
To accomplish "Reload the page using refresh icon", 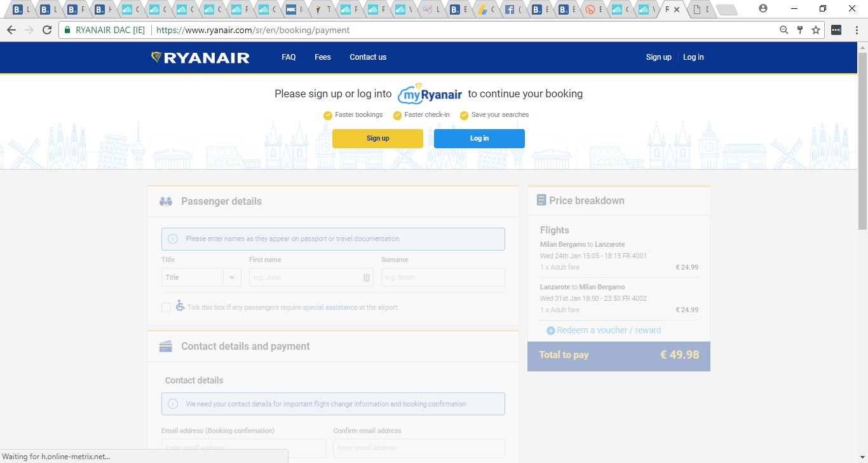I will tap(47, 30).
